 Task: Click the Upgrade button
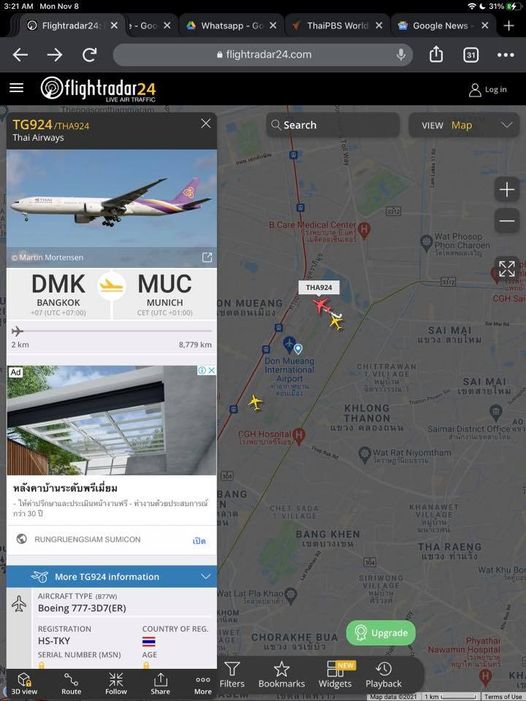(381, 633)
